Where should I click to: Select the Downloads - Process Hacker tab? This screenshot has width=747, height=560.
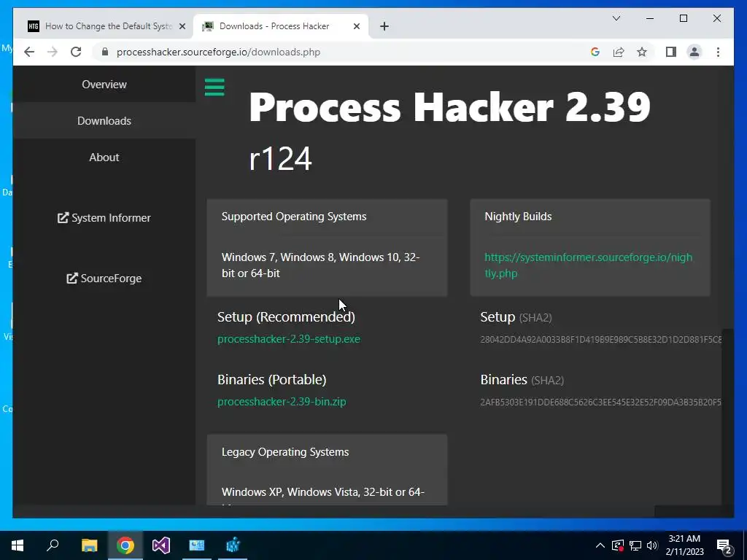[x=281, y=26]
